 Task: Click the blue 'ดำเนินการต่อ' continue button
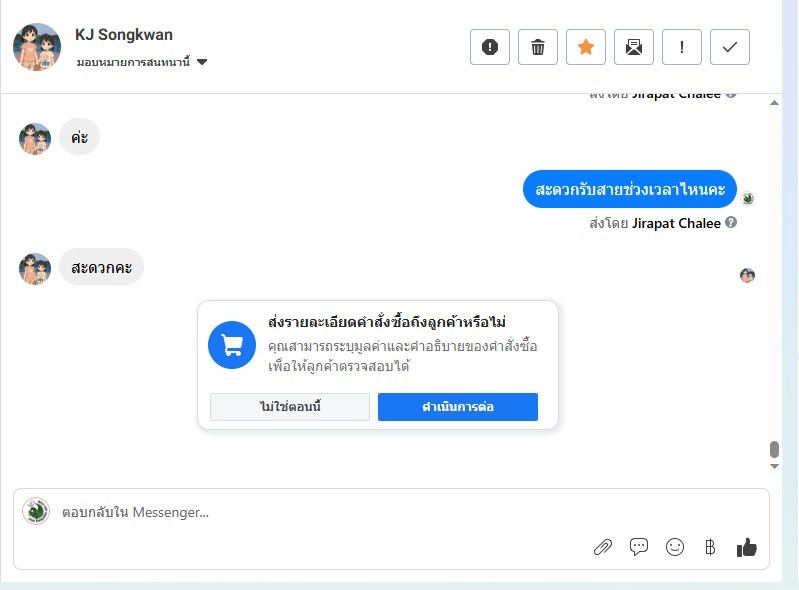tap(458, 407)
